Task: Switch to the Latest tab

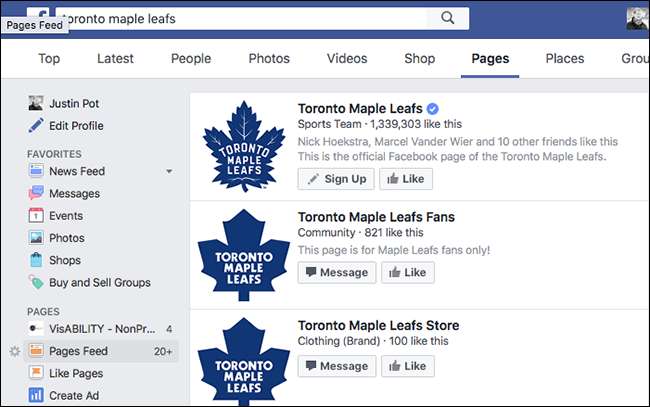Action: coord(115,58)
